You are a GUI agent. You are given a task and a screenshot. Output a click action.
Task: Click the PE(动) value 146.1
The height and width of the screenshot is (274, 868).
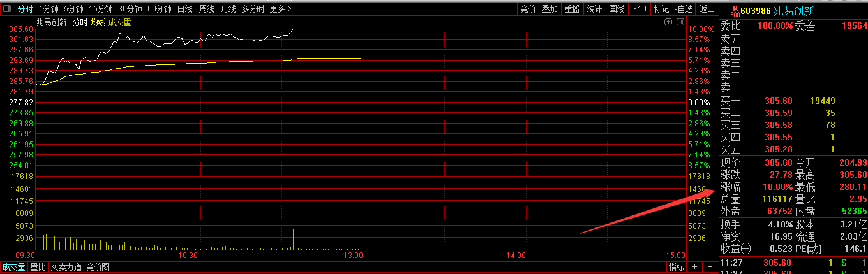(855, 249)
